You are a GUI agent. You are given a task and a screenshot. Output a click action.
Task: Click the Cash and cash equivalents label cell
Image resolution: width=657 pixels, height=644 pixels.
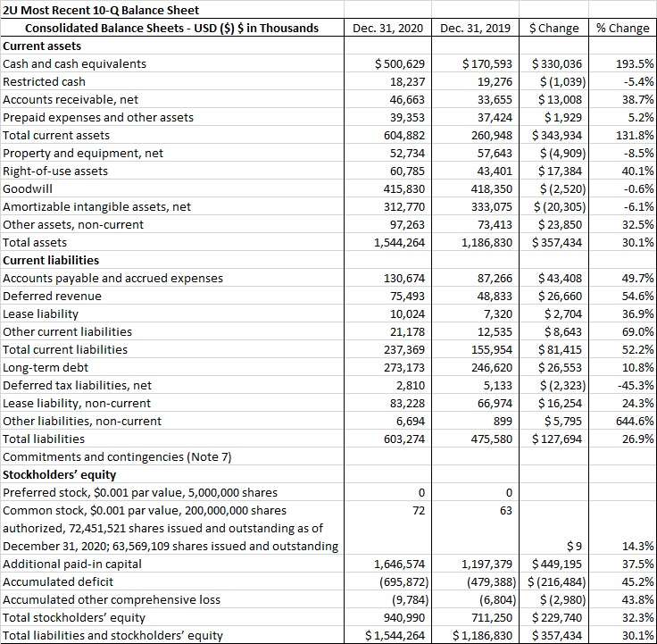pos(172,63)
